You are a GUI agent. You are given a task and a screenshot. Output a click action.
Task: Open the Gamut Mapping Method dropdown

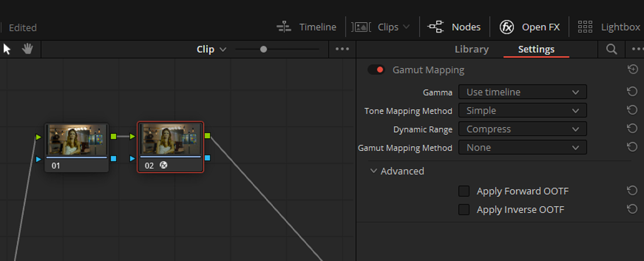tap(522, 148)
